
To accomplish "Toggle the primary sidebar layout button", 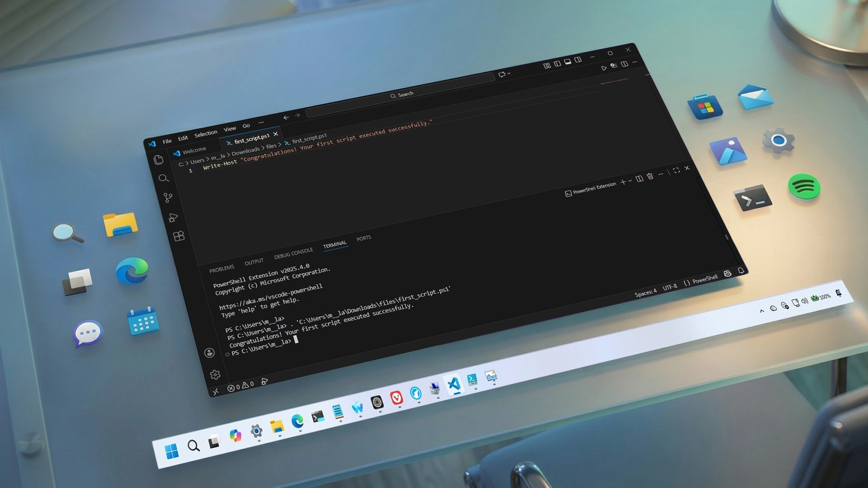I will point(557,64).
